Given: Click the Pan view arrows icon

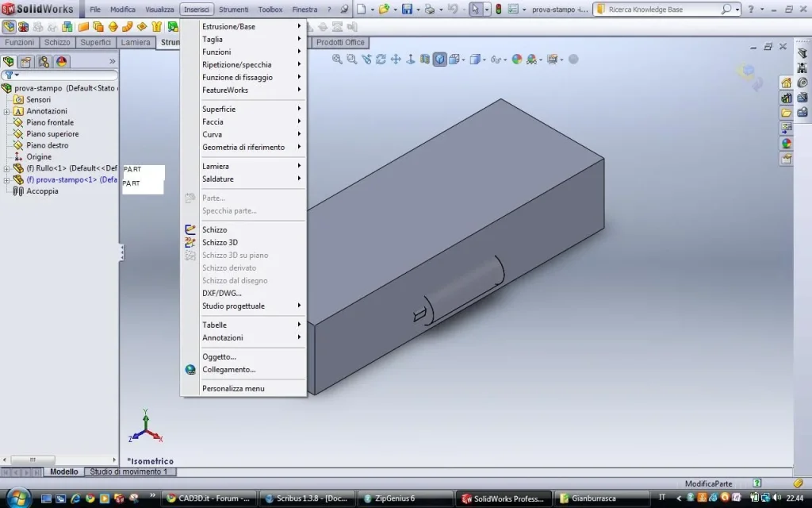Looking at the screenshot, I should (396, 59).
